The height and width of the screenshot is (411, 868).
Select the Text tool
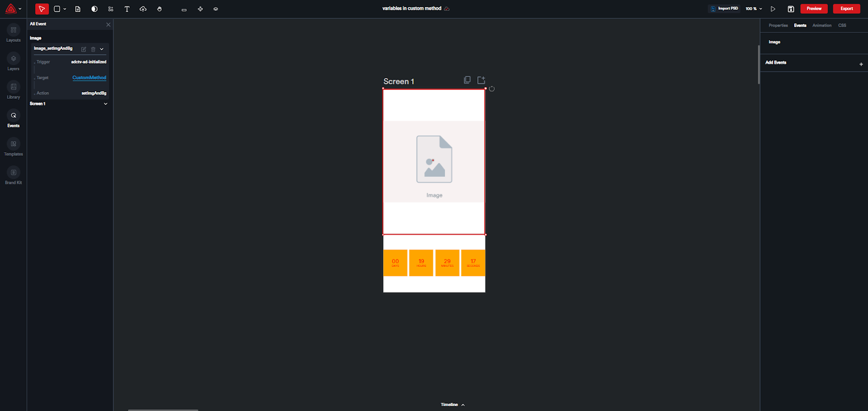127,9
